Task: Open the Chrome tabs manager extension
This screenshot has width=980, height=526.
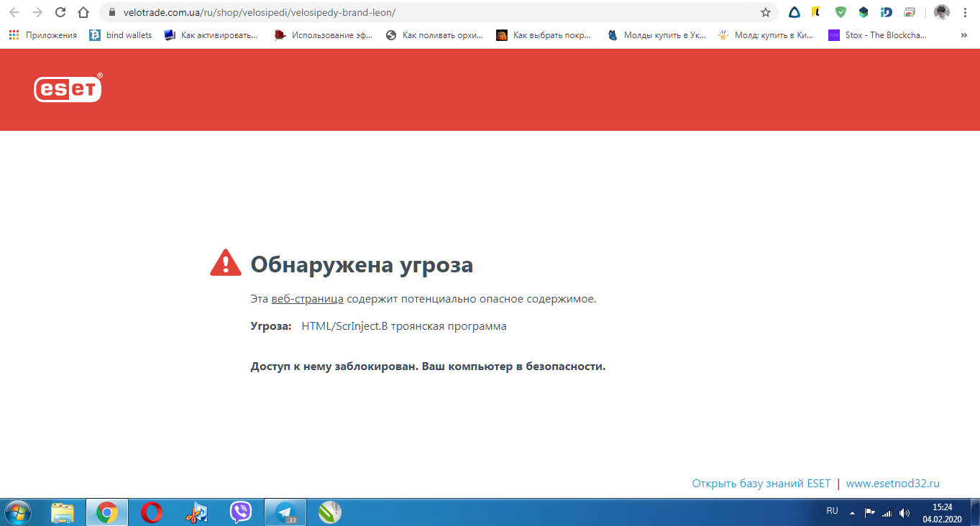Action: point(910,12)
